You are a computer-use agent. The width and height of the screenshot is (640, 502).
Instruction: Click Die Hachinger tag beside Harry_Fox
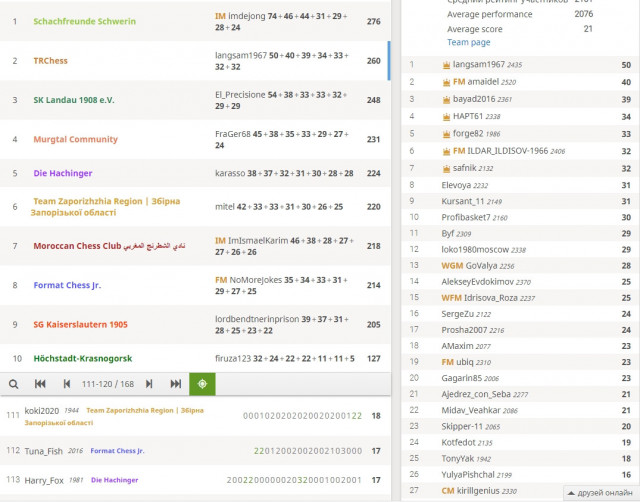pyautogui.click(x=115, y=480)
